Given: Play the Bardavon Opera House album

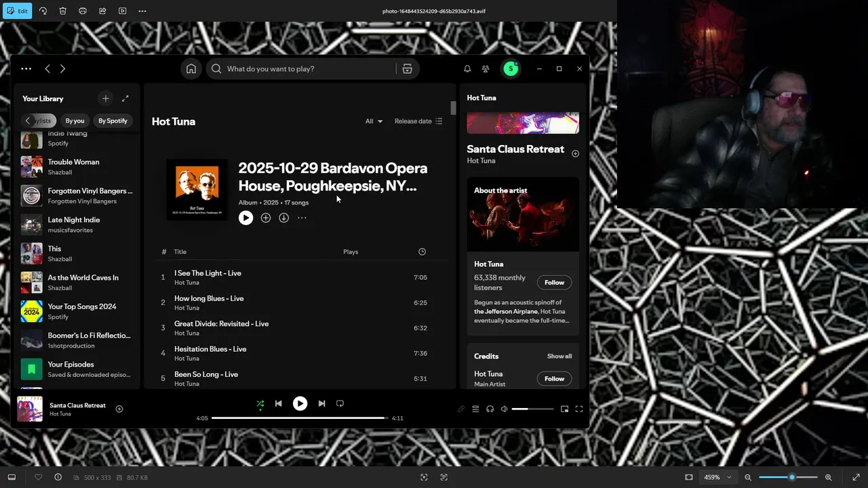Looking at the screenshot, I should pyautogui.click(x=245, y=218).
